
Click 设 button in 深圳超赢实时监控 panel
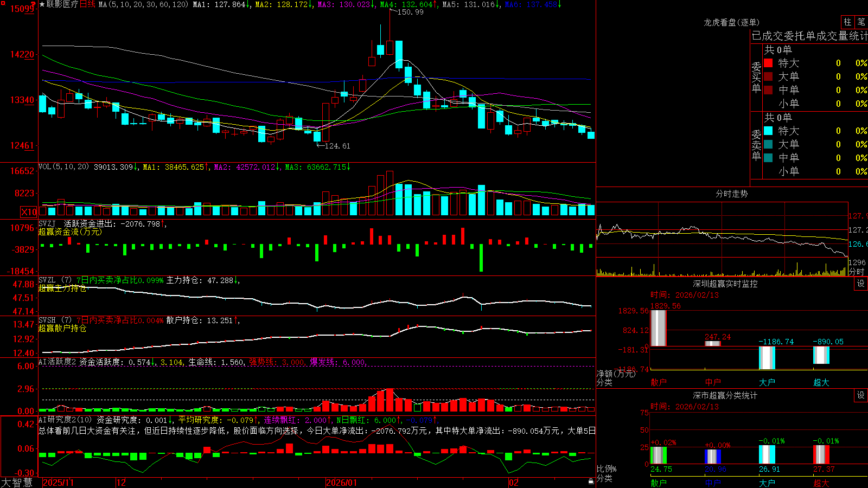pos(861,284)
